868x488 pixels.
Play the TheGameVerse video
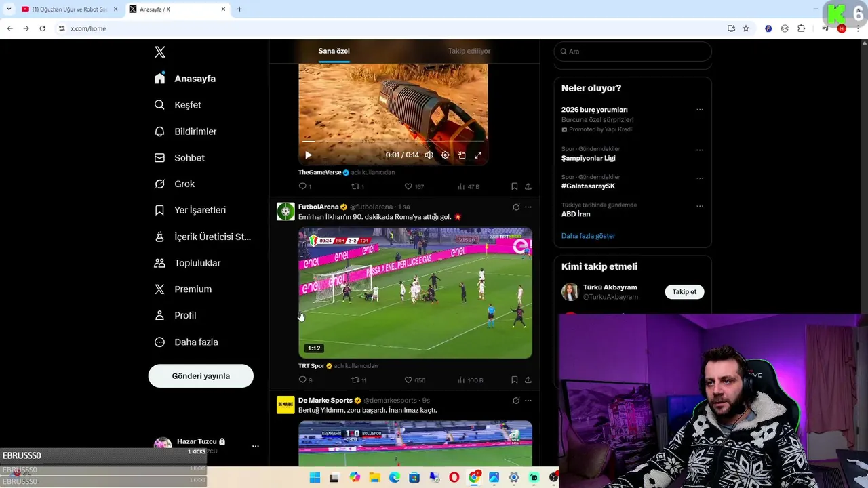coord(309,155)
